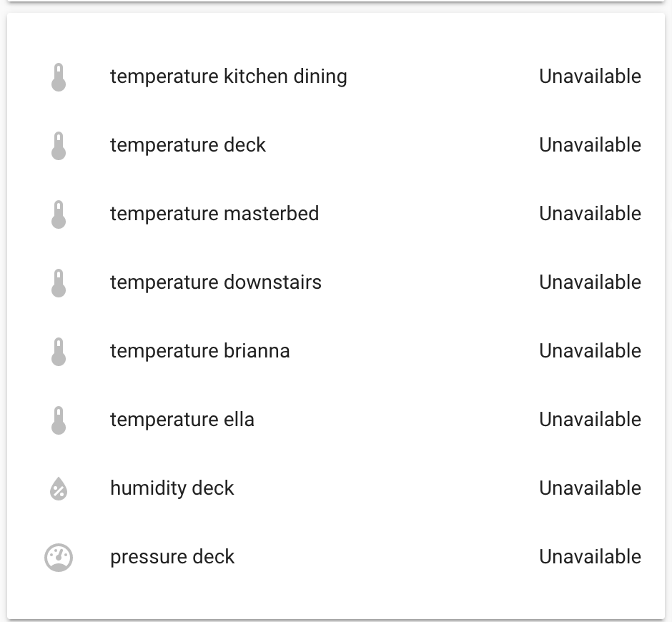Screen dimensions: 672x622
Task: Click the water drop icon for humidity deck
Action: point(59,488)
